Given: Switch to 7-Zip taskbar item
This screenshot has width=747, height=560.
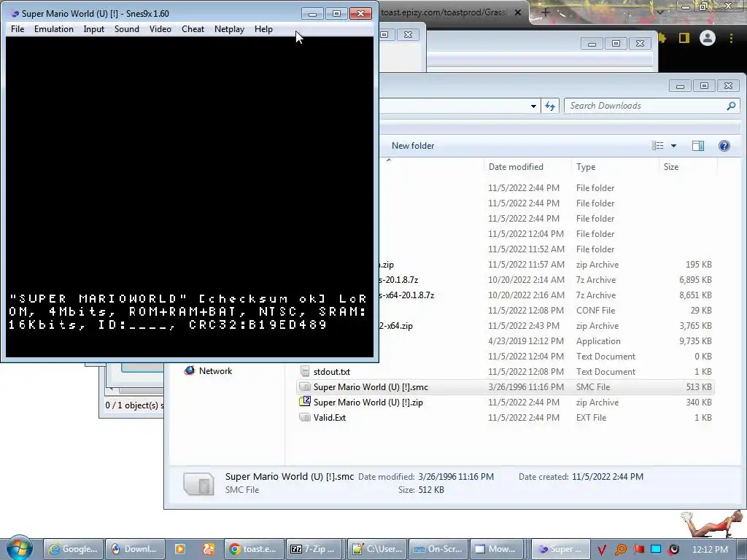Looking at the screenshot, I should pos(315,549).
